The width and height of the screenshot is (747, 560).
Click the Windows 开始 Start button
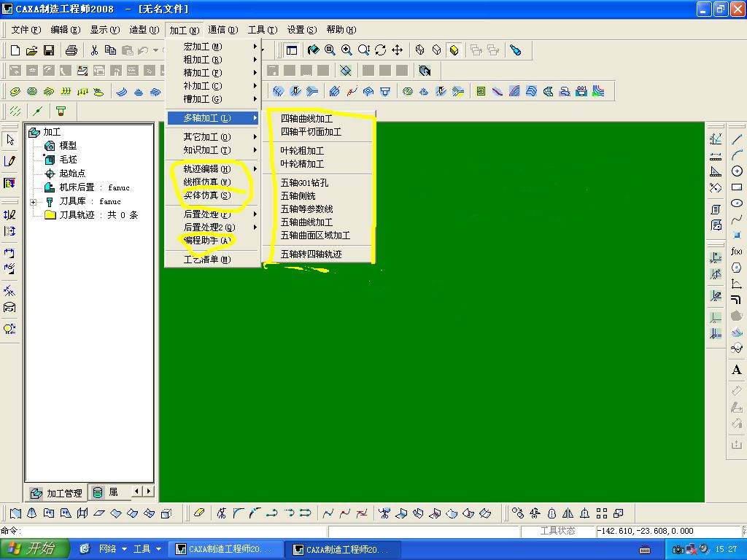tap(34, 548)
